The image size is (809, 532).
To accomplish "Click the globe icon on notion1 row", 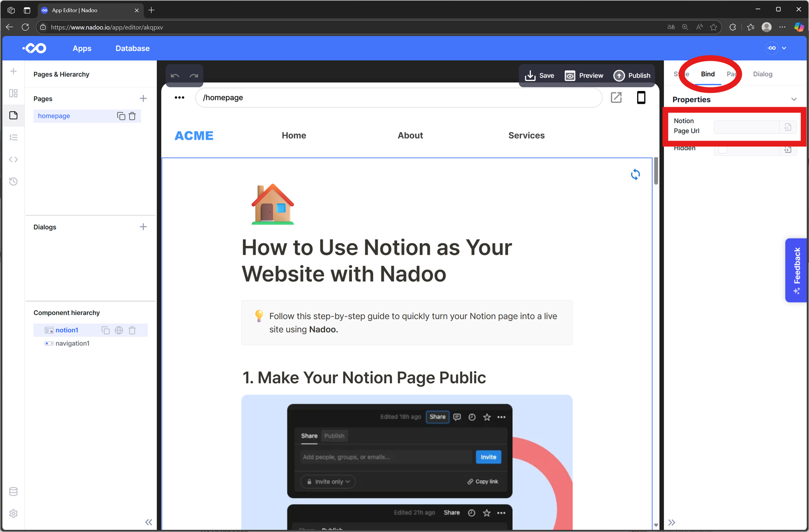I will tap(119, 330).
